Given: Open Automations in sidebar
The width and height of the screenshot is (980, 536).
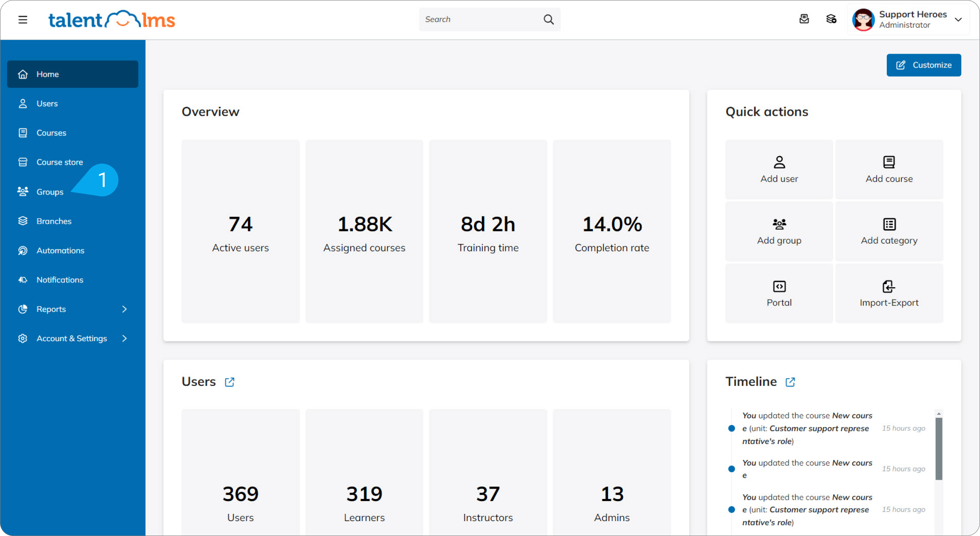Looking at the screenshot, I should coord(60,251).
